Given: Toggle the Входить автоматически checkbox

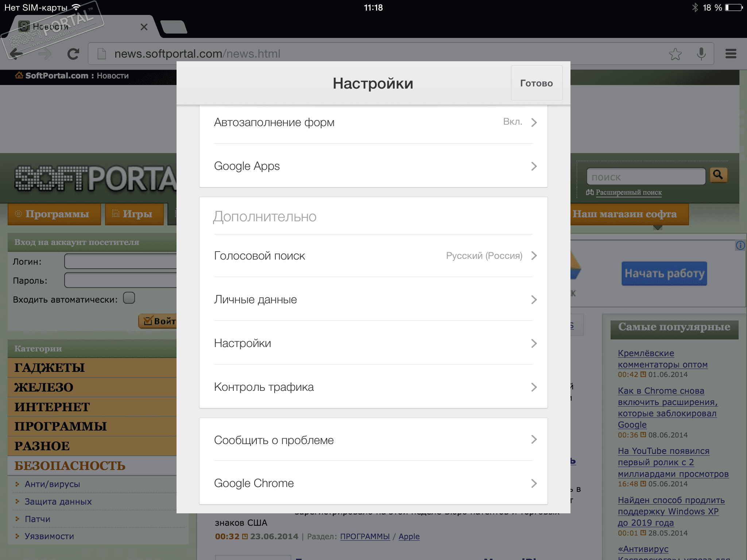Looking at the screenshot, I should click(x=129, y=298).
